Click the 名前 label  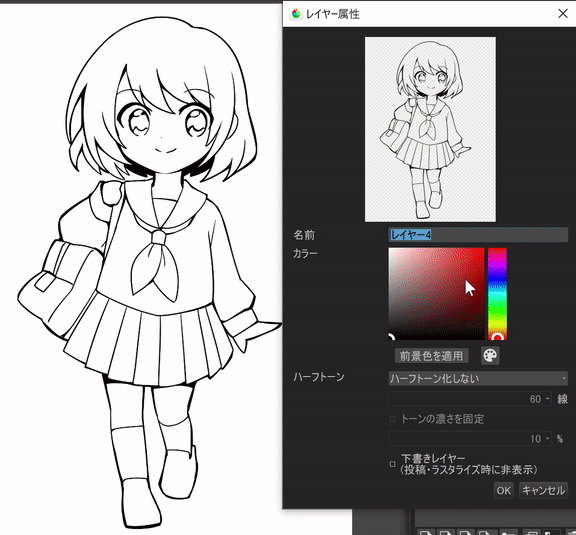pyautogui.click(x=304, y=235)
